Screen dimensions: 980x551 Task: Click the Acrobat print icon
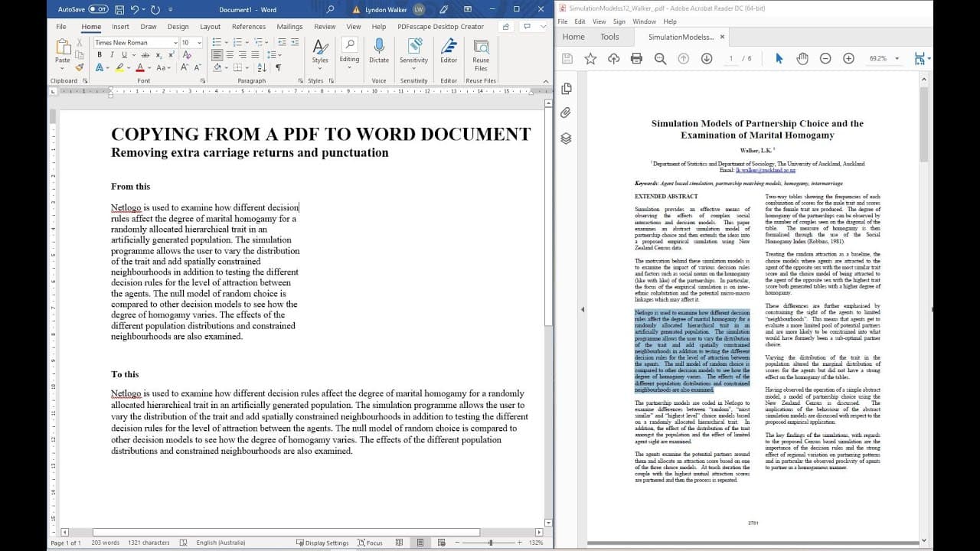coord(636,58)
